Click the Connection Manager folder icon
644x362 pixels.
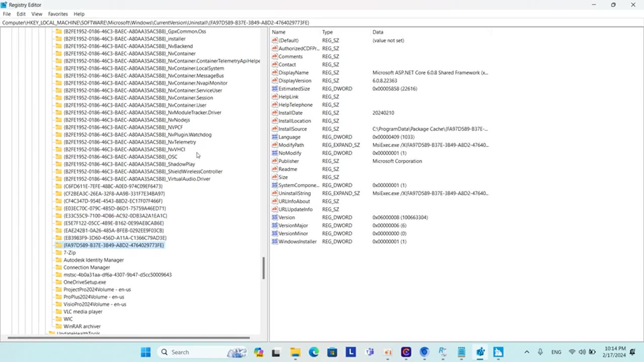58,267
